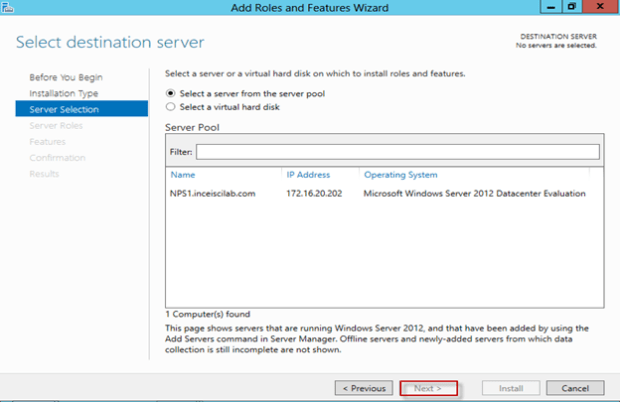Viewport: 620px width, 402px height.
Task: Click the Server Roles step
Action: (x=56, y=125)
